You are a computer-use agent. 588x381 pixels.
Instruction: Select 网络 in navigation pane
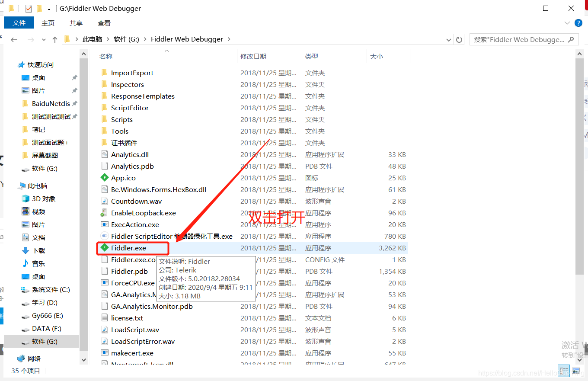(x=34, y=359)
